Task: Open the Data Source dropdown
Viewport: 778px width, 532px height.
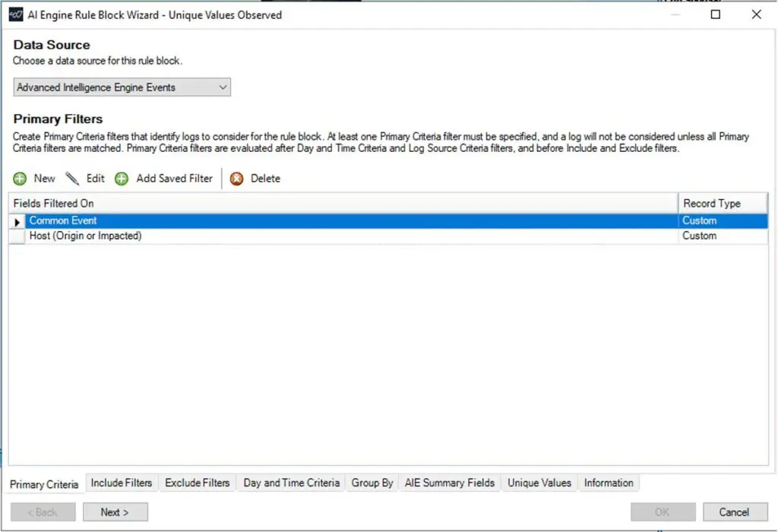Action: tap(222, 87)
